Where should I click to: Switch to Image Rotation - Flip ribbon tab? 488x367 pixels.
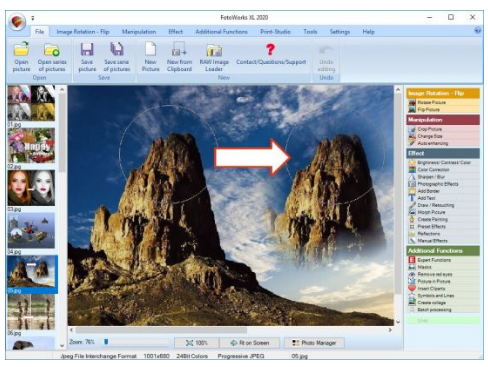click(83, 32)
